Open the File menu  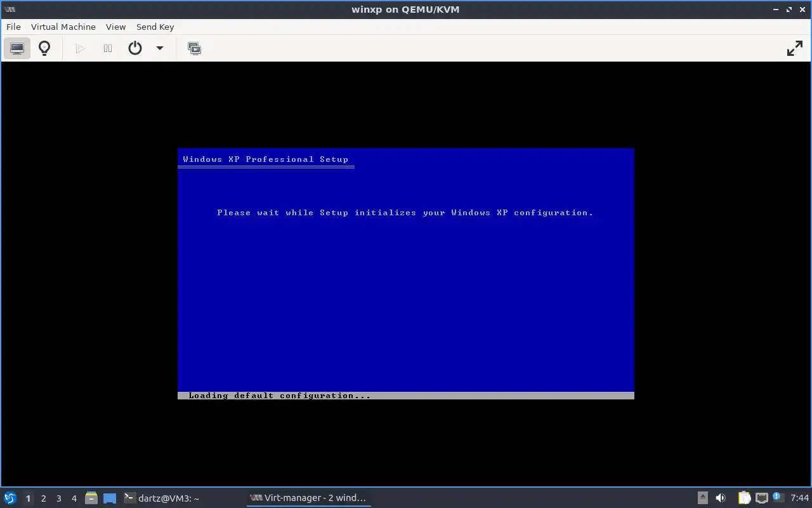tap(13, 27)
